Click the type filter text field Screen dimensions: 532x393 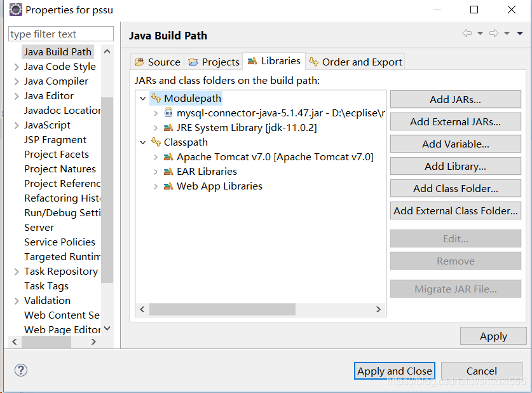pyautogui.click(x=61, y=34)
